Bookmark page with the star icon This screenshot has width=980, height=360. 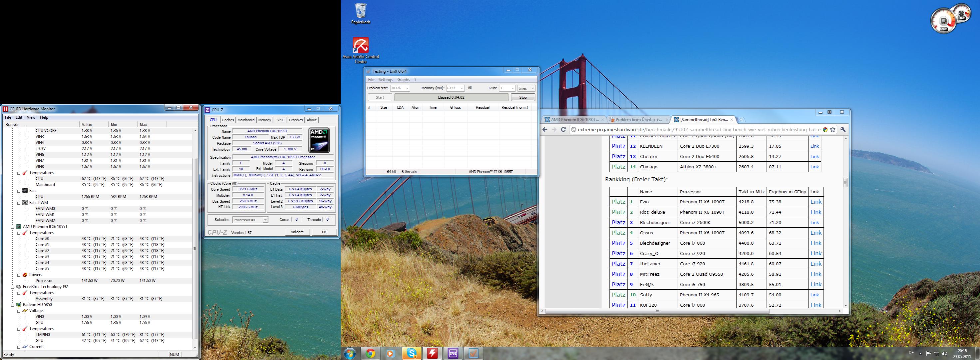point(832,130)
